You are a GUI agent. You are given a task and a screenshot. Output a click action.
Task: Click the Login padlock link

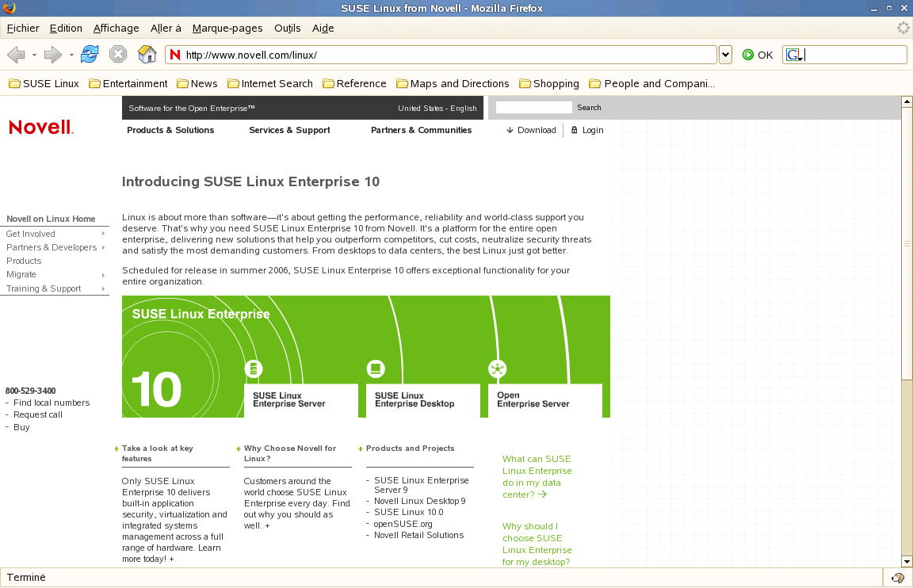point(587,130)
